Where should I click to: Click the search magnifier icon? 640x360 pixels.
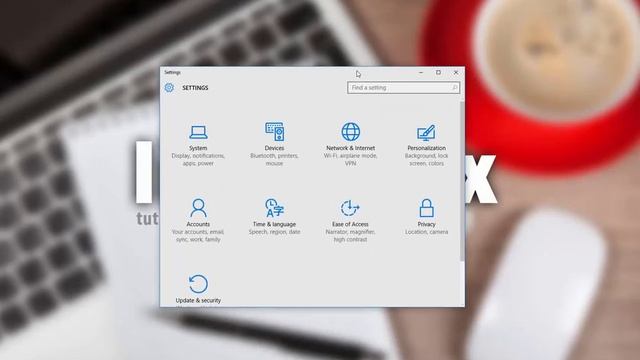455,88
